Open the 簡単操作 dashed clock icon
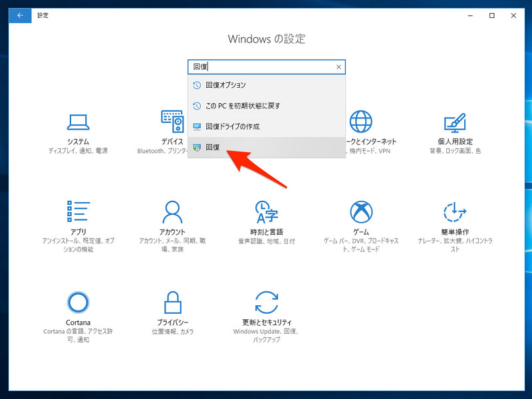Image resolution: width=532 pixels, height=399 pixels. 455,211
